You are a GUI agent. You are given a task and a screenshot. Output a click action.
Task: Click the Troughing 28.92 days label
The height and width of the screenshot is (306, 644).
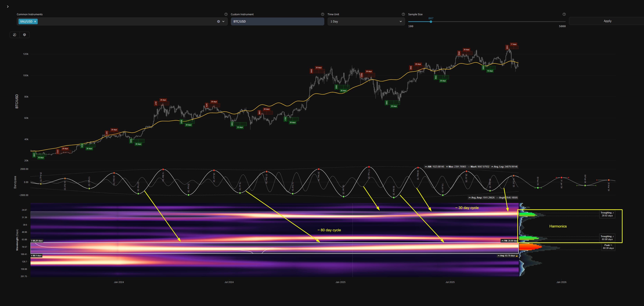point(607,214)
